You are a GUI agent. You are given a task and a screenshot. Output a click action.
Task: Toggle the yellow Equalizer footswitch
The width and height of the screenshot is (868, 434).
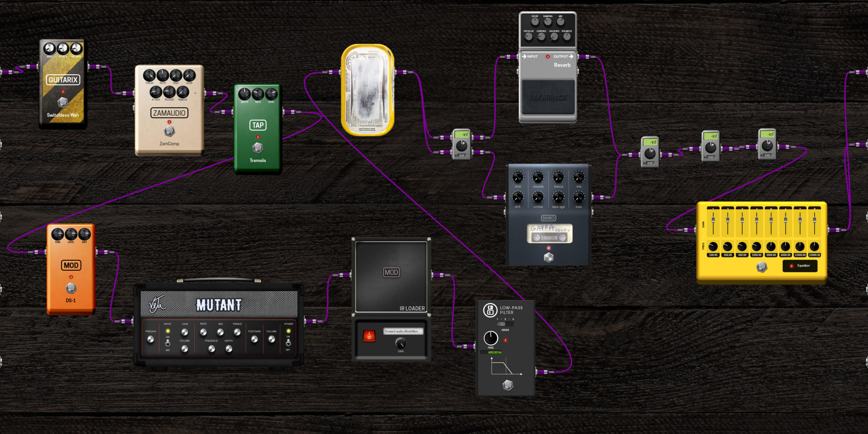tap(762, 267)
